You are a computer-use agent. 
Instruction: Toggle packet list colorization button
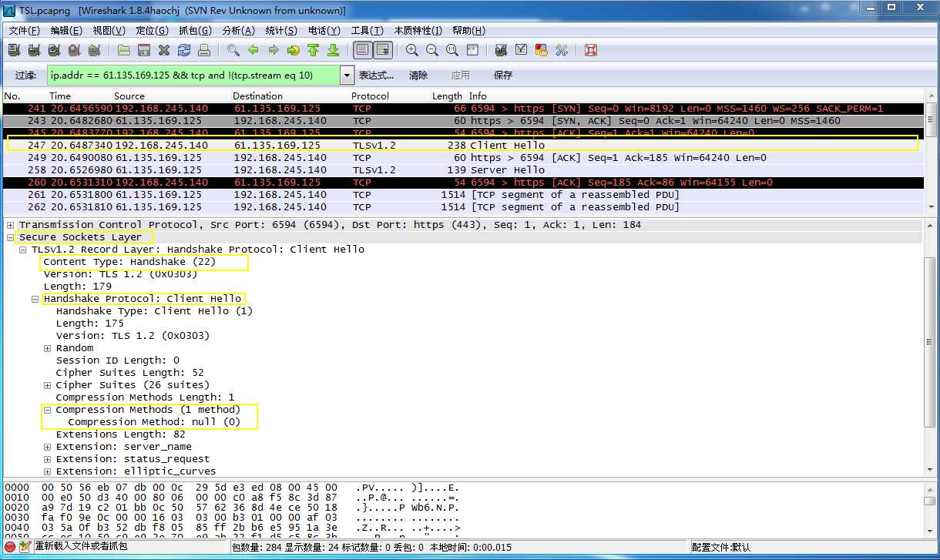pos(363,50)
